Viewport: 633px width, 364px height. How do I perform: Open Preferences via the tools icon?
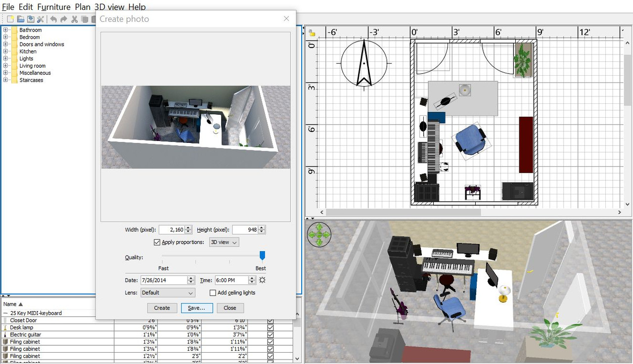pos(41,19)
